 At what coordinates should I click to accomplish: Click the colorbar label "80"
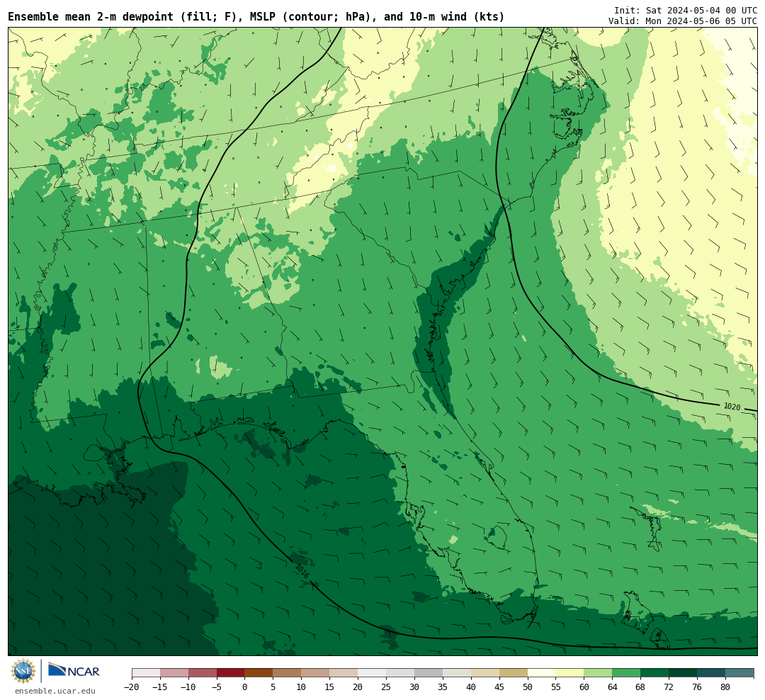pyautogui.click(x=726, y=687)
